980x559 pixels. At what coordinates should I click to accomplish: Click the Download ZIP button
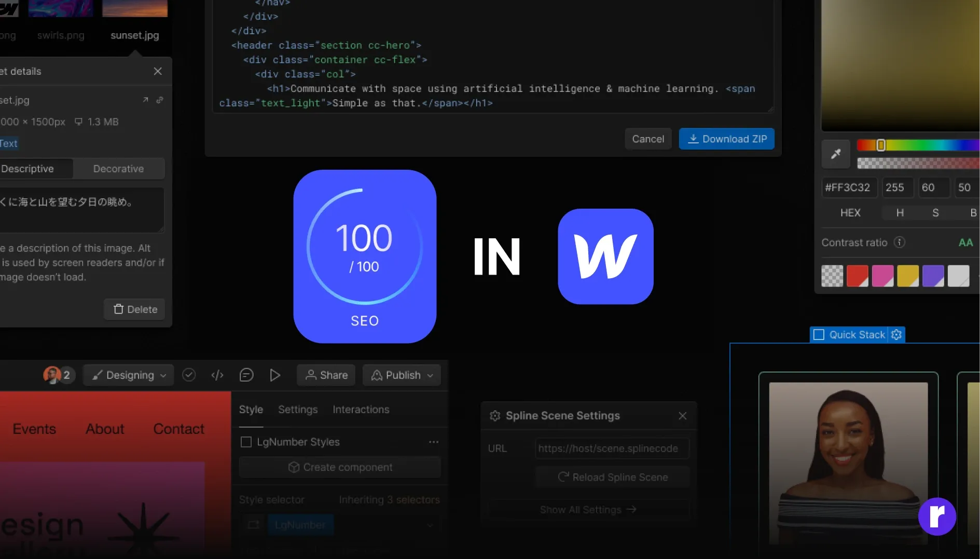coord(726,139)
